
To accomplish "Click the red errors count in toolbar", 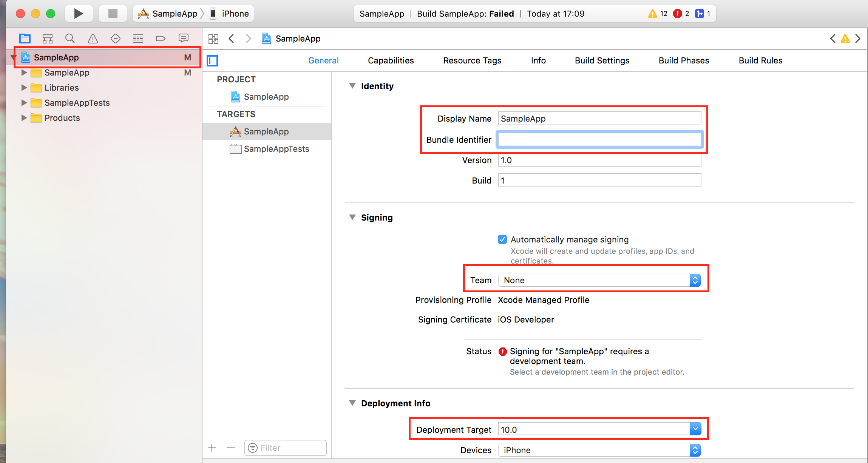I will [x=681, y=14].
